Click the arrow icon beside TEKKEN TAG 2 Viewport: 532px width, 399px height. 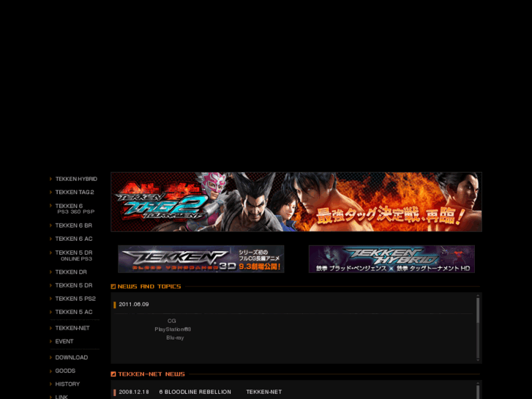(51, 193)
